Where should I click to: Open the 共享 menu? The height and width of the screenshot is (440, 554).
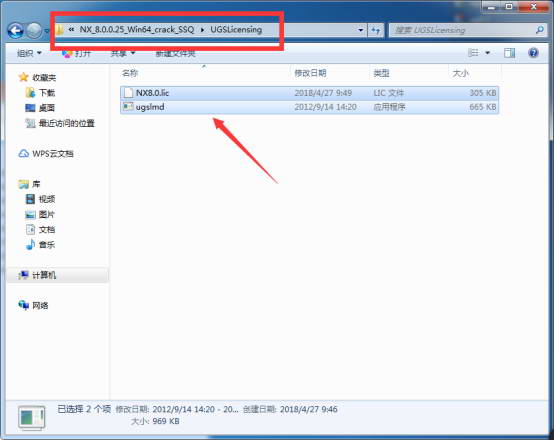tap(123, 53)
